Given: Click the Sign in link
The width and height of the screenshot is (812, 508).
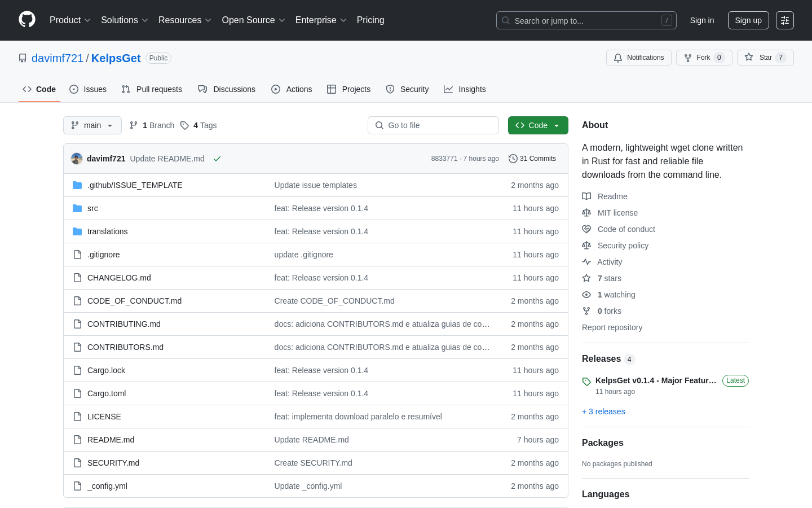Looking at the screenshot, I should [702, 20].
